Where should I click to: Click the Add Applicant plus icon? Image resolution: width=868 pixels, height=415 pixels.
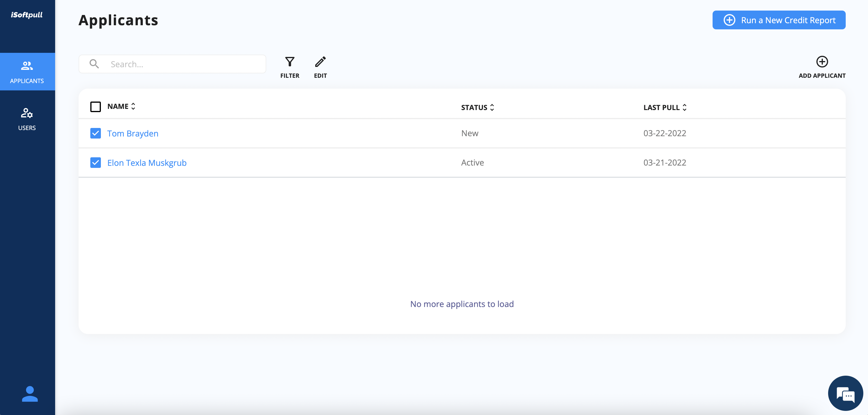[823, 62]
